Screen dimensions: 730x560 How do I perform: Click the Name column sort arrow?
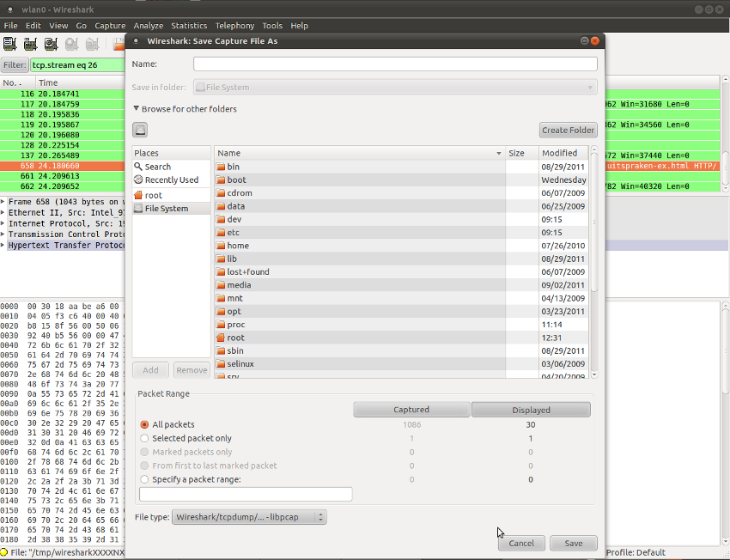tap(499, 153)
